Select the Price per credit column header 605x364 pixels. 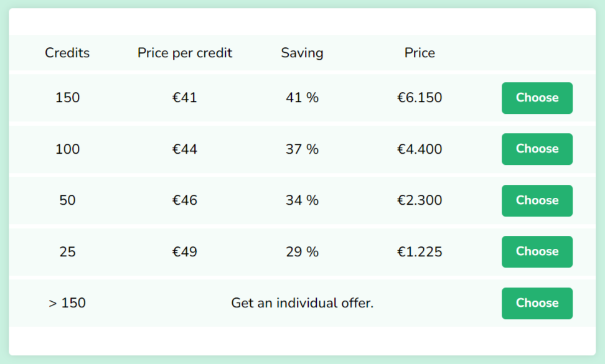(x=184, y=53)
